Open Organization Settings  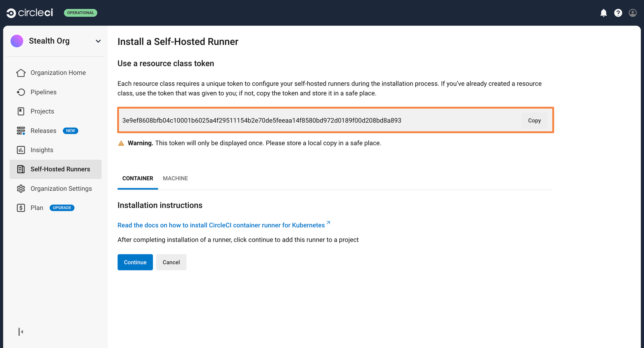point(55,188)
